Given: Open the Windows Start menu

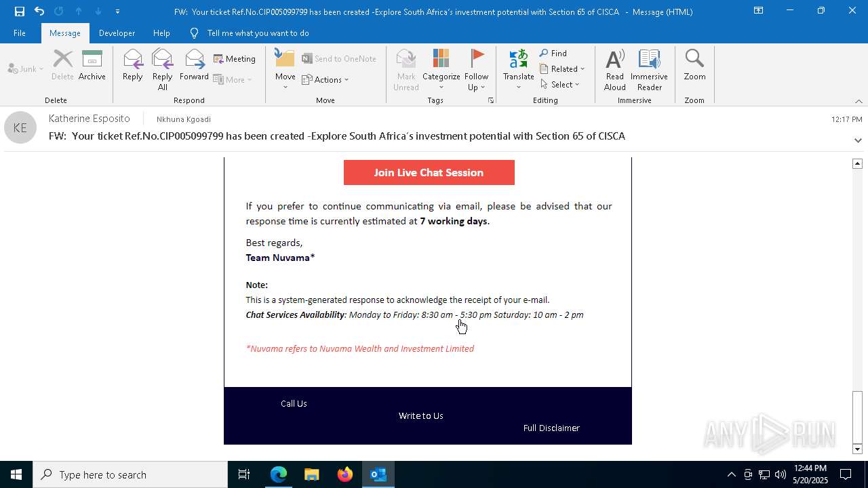Looking at the screenshot, I should coord(16,474).
